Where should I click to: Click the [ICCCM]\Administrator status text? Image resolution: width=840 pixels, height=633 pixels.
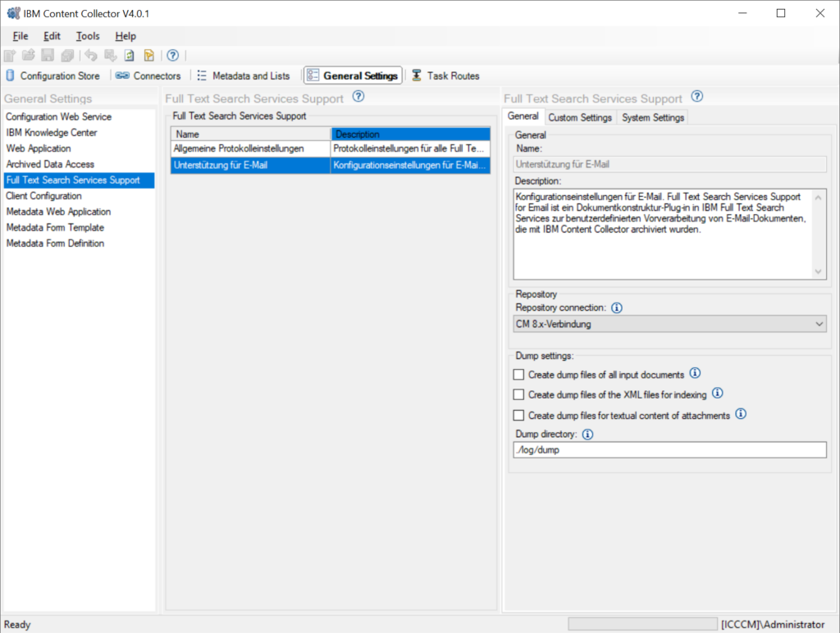click(x=773, y=625)
